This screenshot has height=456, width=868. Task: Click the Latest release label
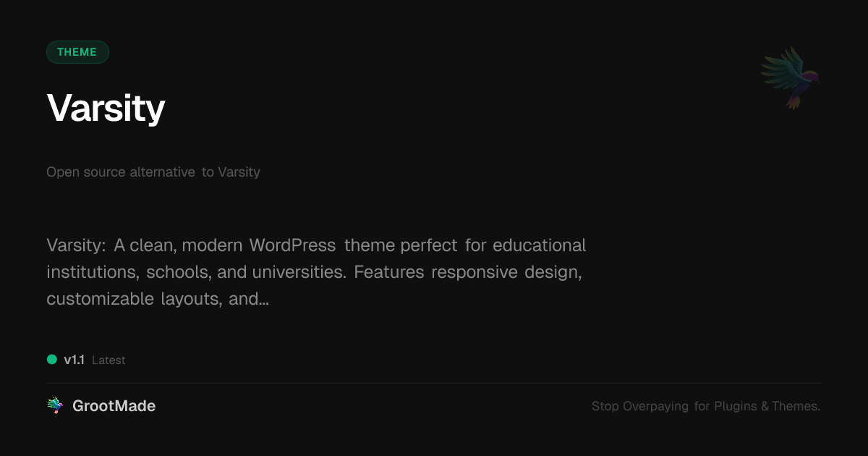click(x=109, y=360)
